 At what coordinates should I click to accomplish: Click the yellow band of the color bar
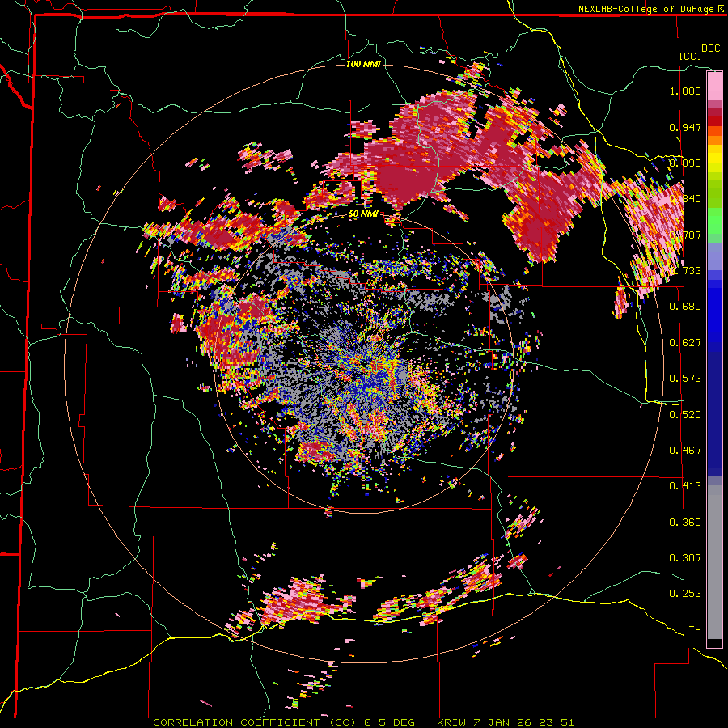coord(714,159)
